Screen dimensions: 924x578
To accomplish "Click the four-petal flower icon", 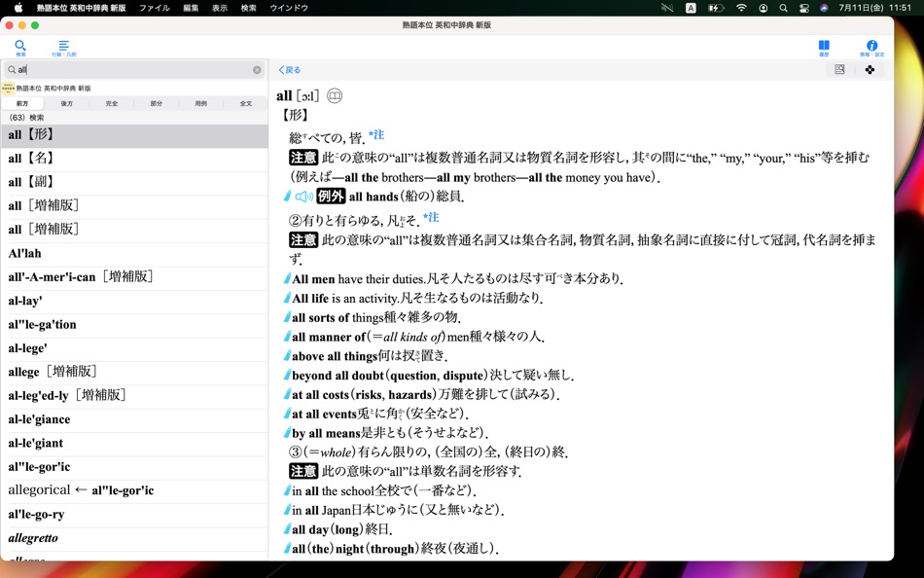I will tap(870, 70).
